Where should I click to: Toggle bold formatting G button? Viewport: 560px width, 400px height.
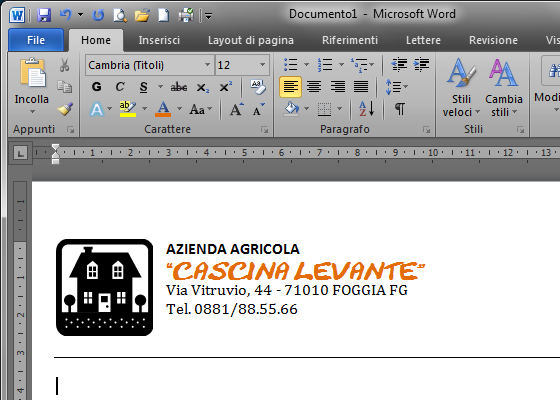[x=96, y=87]
